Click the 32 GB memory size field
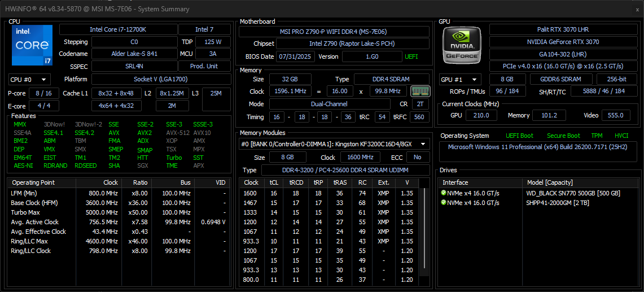This screenshot has width=644, height=292. (x=290, y=79)
